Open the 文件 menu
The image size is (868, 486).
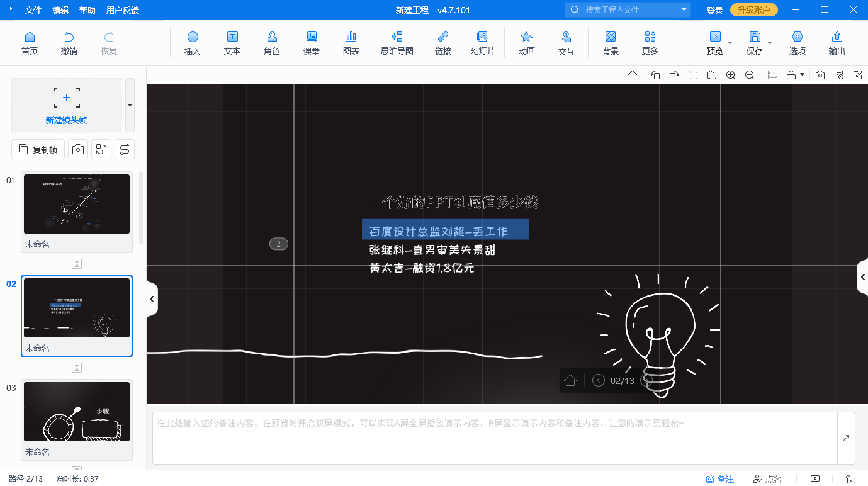(x=33, y=10)
